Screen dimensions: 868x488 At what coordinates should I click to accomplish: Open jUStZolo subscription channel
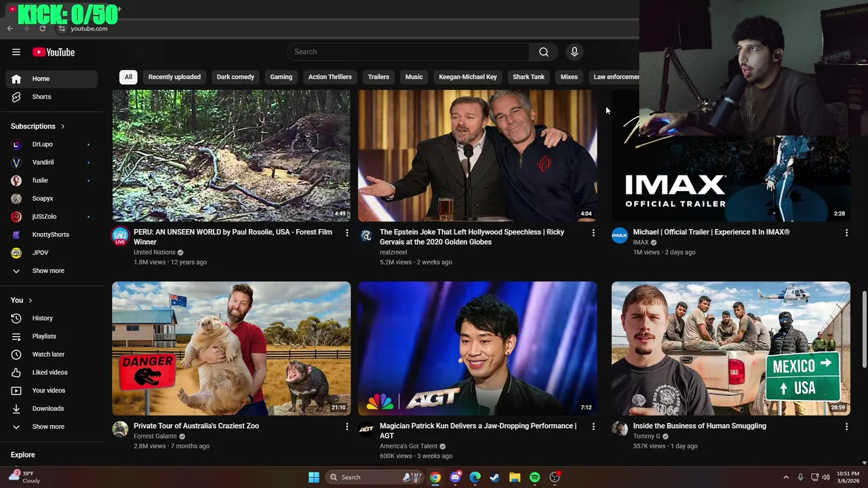click(52, 217)
